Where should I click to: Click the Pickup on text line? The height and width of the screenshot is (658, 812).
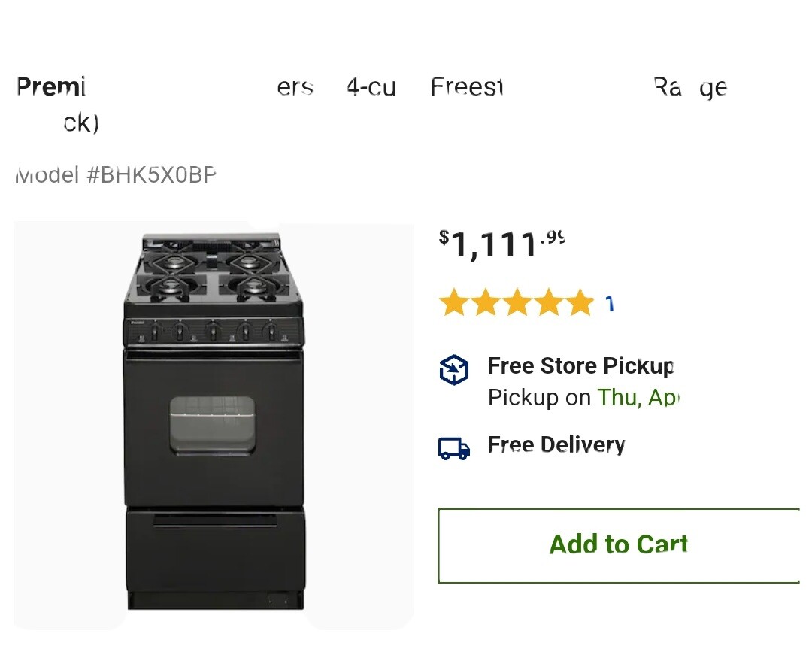point(541,398)
